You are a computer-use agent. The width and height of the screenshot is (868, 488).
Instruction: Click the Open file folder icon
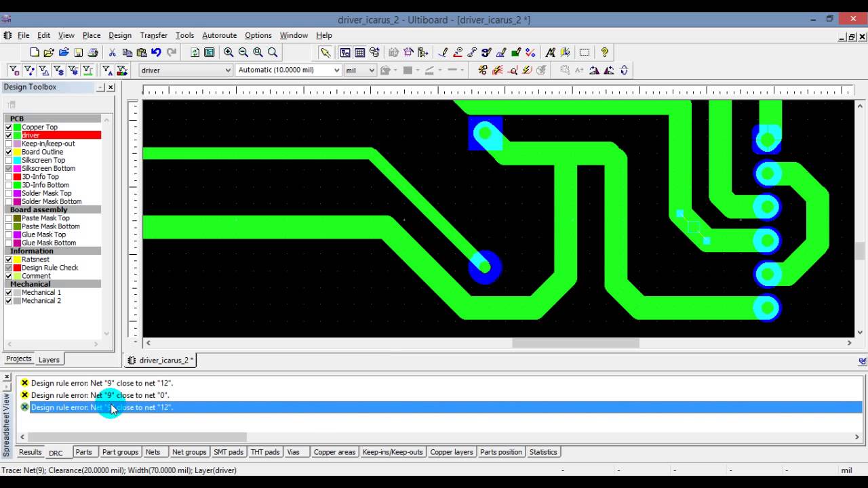coord(49,52)
